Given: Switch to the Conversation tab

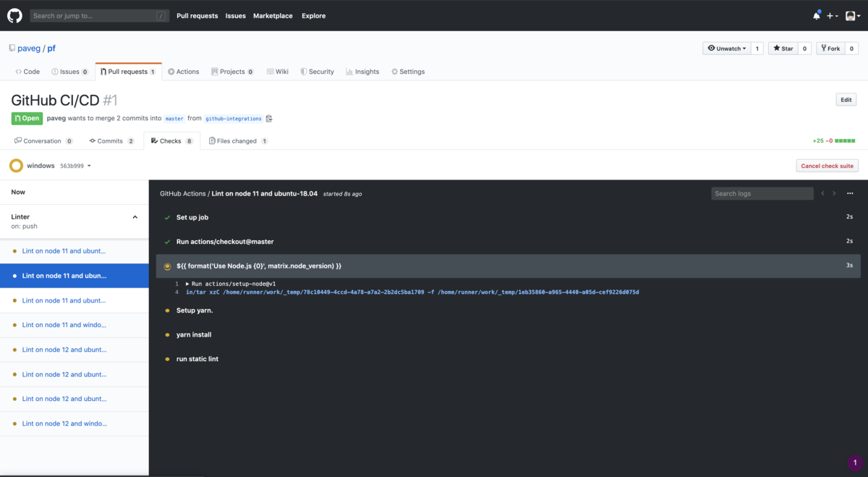Looking at the screenshot, I should [x=43, y=141].
